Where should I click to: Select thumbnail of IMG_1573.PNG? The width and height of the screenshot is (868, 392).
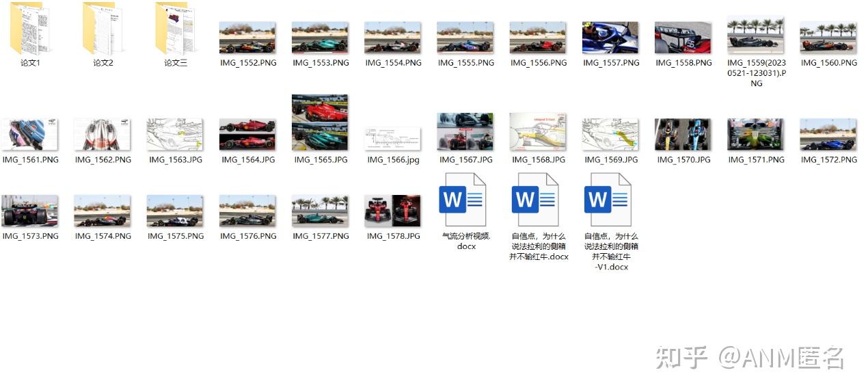[x=29, y=211]
